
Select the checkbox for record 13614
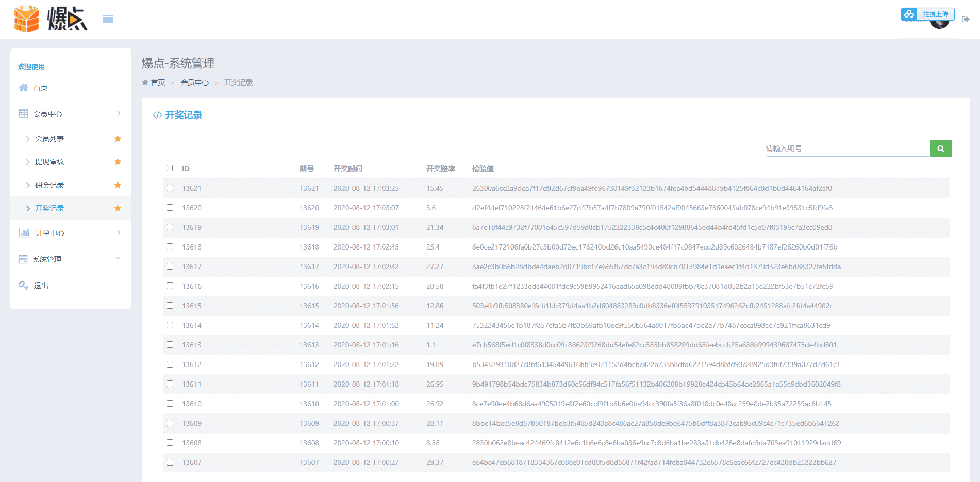tap(170, 325)
